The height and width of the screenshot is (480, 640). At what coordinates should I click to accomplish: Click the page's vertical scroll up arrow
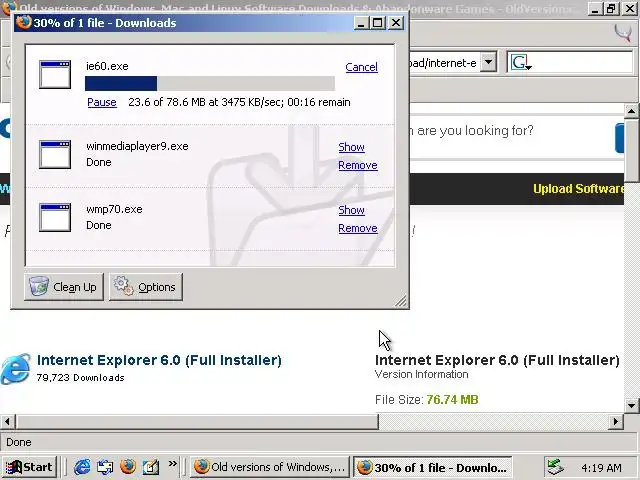click(x=631, y=111)
